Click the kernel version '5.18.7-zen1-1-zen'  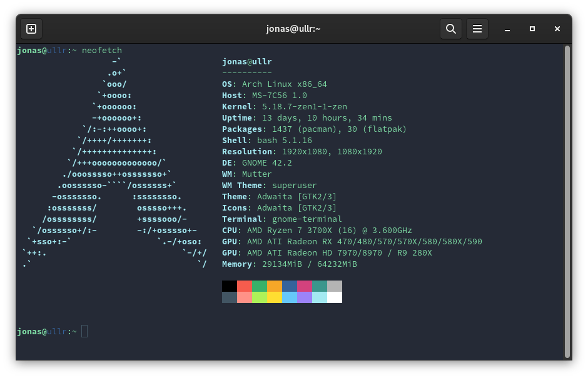point(305,106)
